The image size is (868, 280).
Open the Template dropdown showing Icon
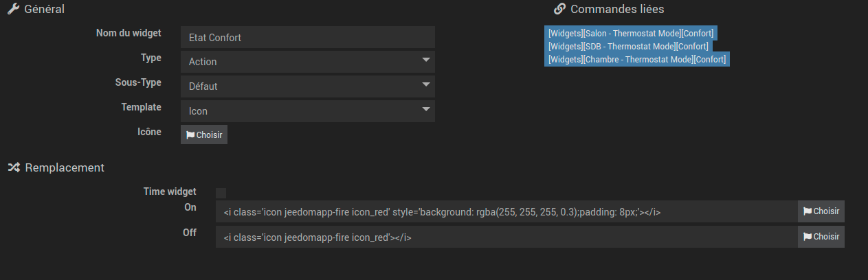click(x=308, y=111)
